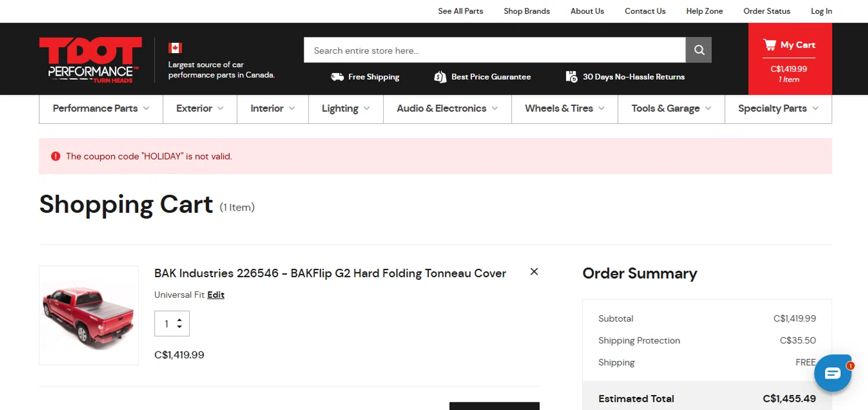
Task: Go to See All Parts
Action: point(461,11)
